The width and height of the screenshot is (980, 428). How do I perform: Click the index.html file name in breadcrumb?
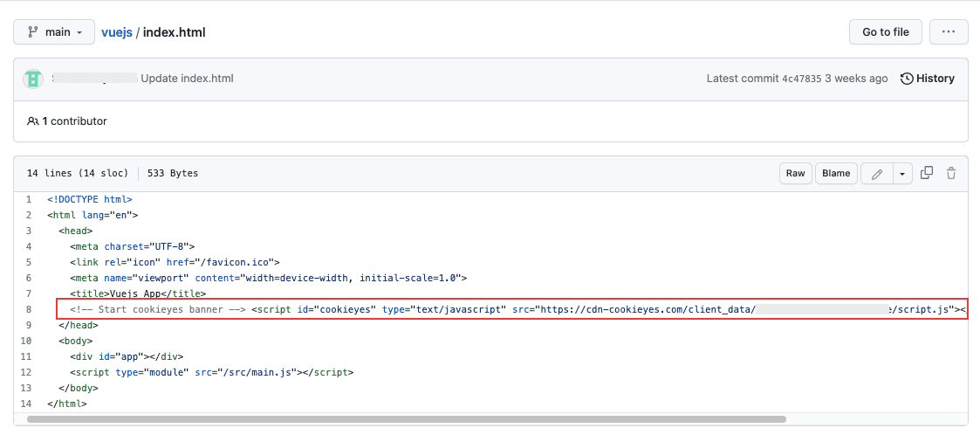175,32
